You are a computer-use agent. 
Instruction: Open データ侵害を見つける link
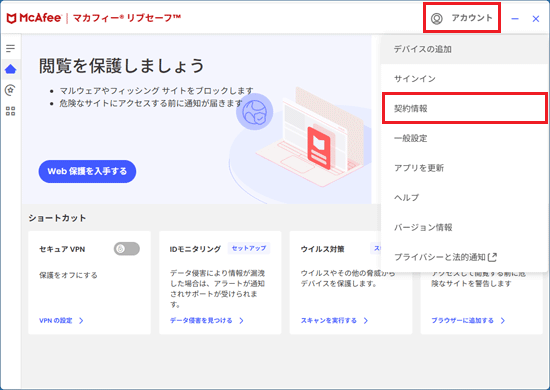point(201,321)
